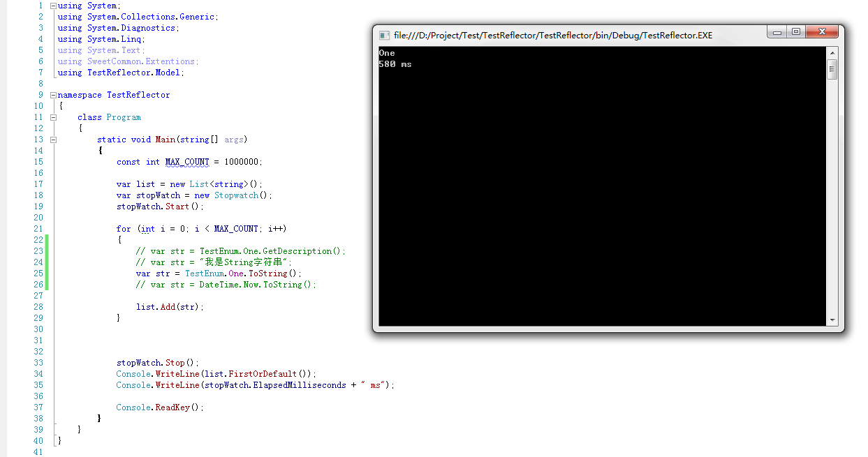868x457 pixels.
Task: Click "TestEnum" in the active var str line
Action: coord(204,274)
